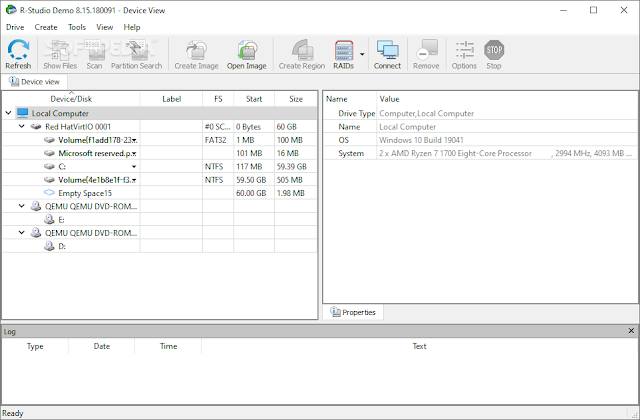The image size is (640, 420).
Task: Click the Log Time column header
Action: (168, 346)
